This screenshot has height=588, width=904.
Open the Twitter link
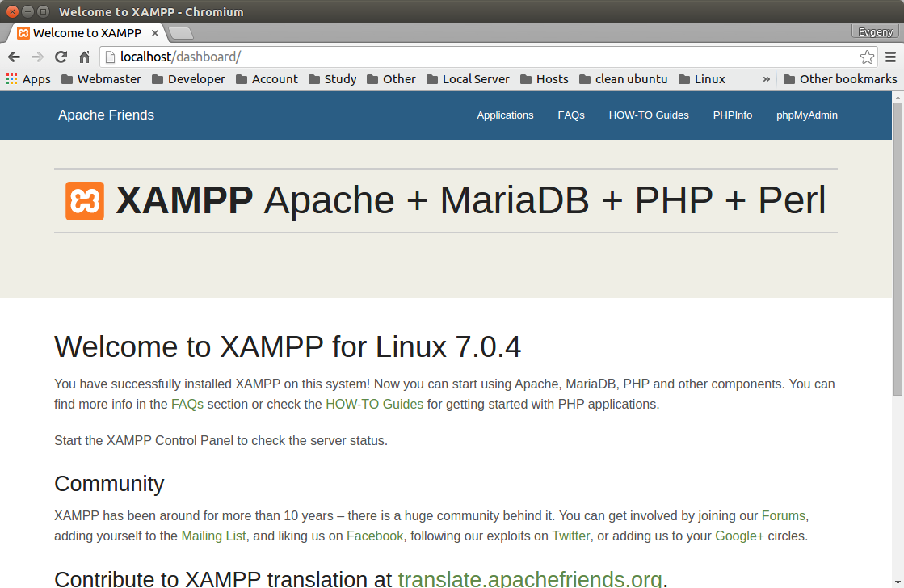(571, 535)
